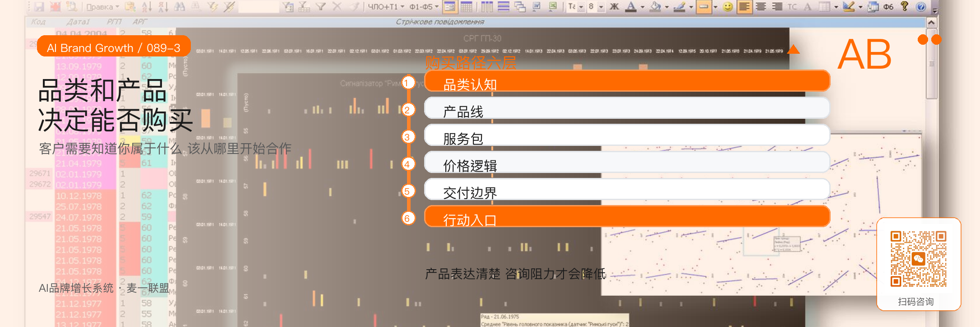Switch to the table grid view button
The image size is (980, 327).
click(x=466, y=7)
